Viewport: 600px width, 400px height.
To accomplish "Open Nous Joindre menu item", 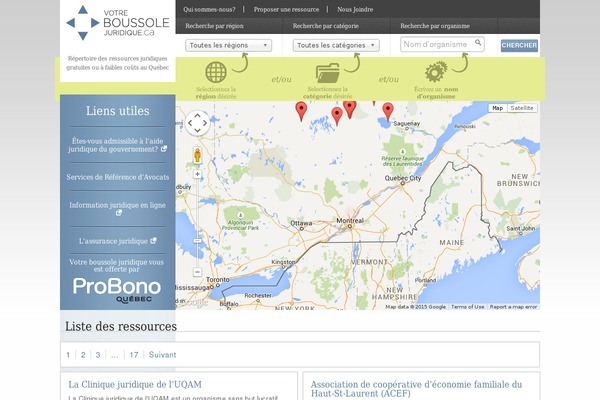I will pyautogui.click(x=355, y=9).
